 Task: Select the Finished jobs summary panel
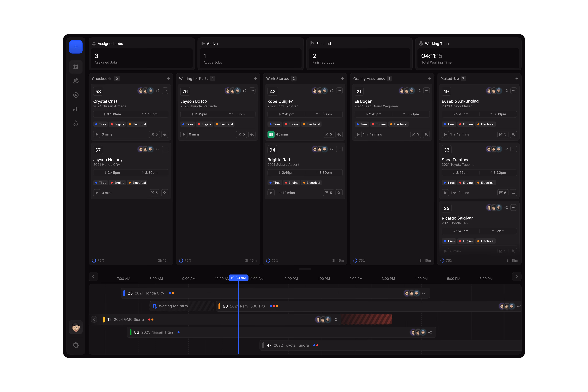(359, 54)
